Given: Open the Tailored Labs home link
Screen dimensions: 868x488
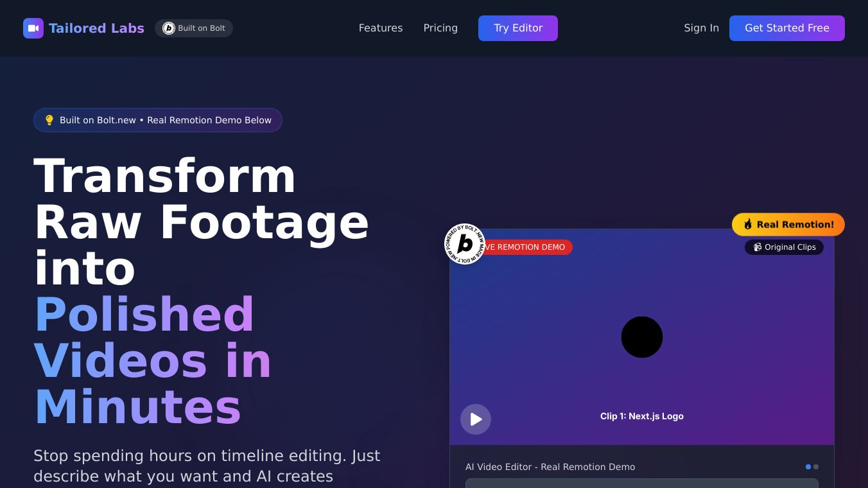Looking at the screenshot, I should (96, 28).
